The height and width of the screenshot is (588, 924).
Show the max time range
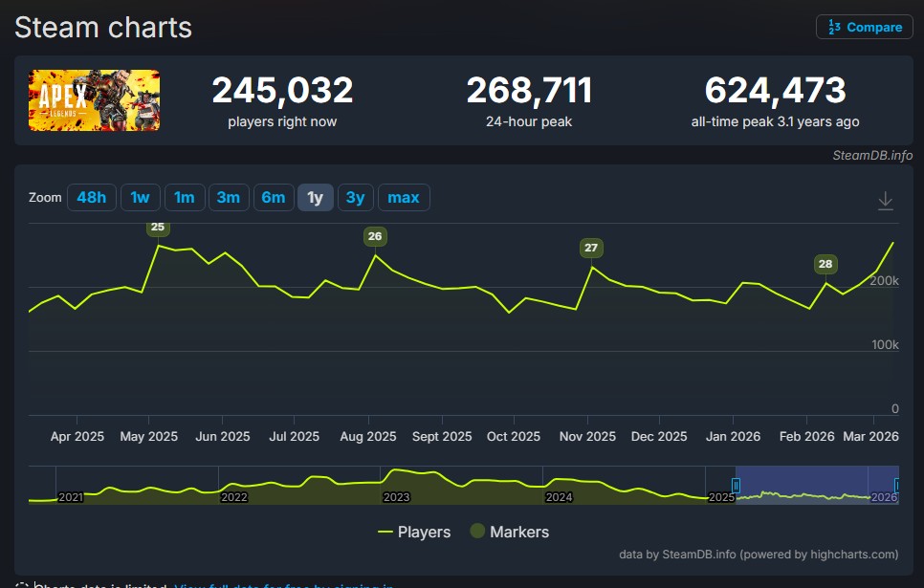click(x=404, y=198)
